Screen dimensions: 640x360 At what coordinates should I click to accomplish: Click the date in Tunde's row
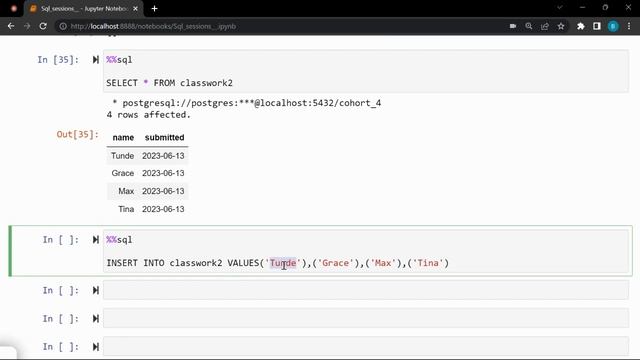tap(163, 156)
